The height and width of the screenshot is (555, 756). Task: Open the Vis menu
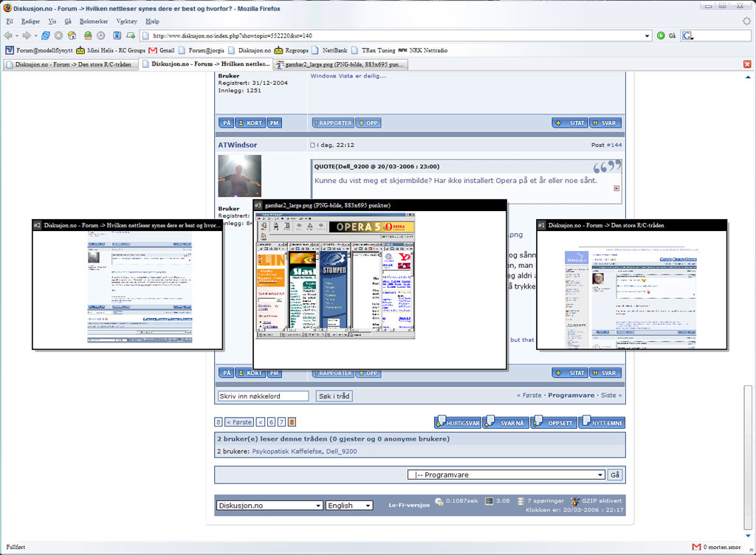point(52,21)
